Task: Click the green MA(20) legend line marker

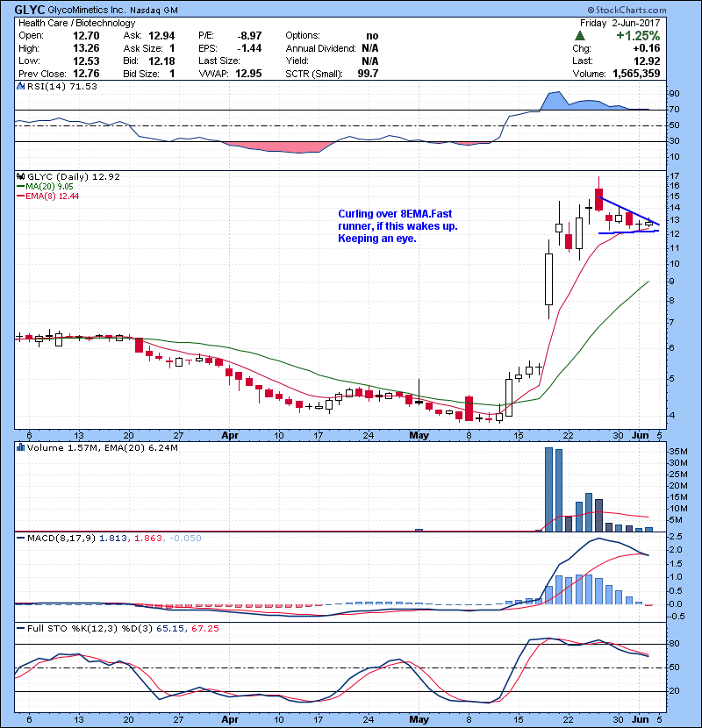Action: point(20,186)
